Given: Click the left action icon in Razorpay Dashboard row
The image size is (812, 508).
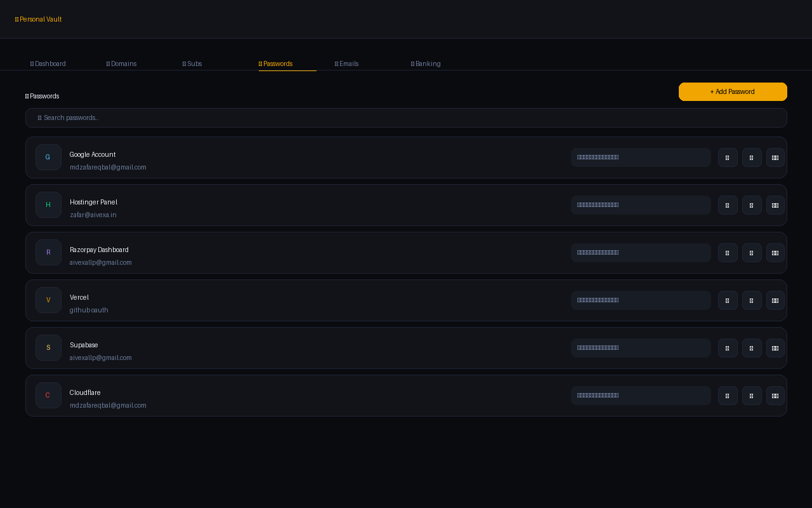Looking at the screenshot, I should pos(728,253).
